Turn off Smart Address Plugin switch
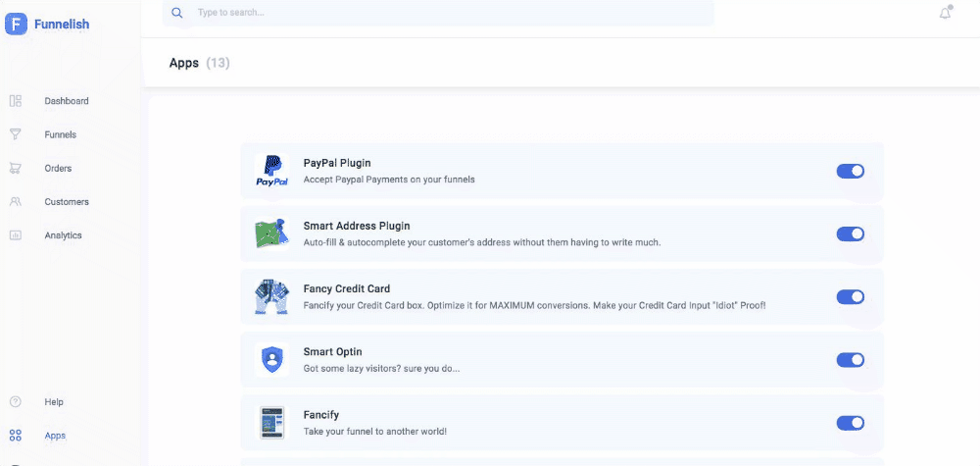Screen dimensions: 980x466 click(850, 233)
